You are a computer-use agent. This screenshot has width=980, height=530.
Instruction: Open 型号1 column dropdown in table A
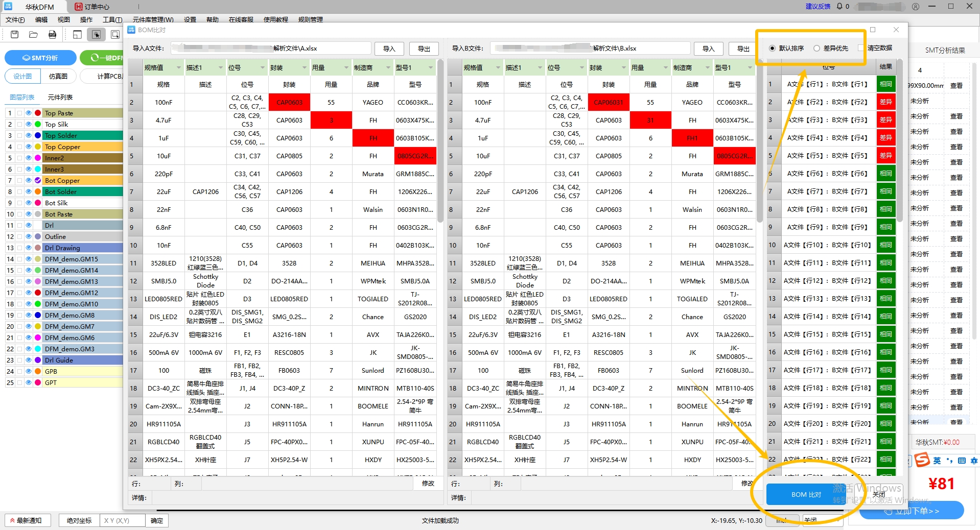(x=431, y=67)
